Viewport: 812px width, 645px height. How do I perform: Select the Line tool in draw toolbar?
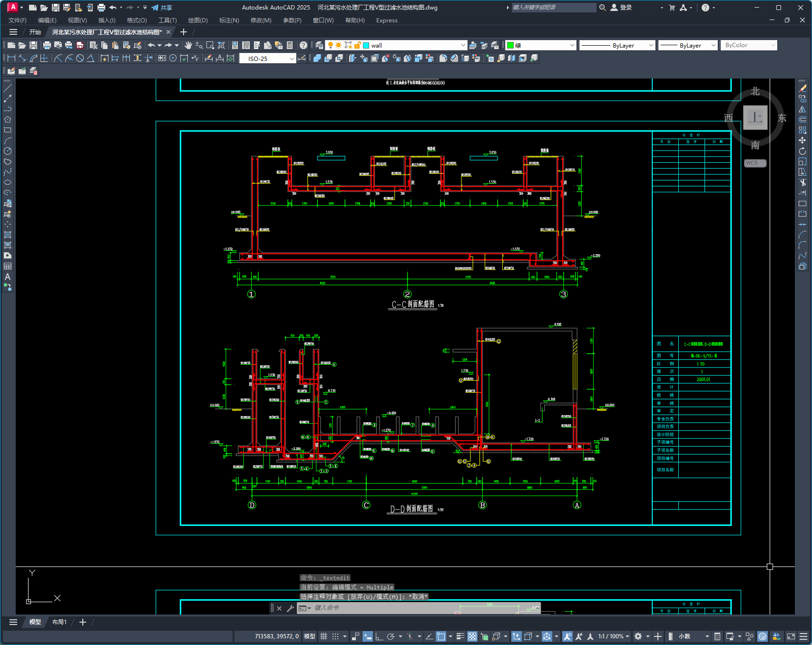coord(8,88)
